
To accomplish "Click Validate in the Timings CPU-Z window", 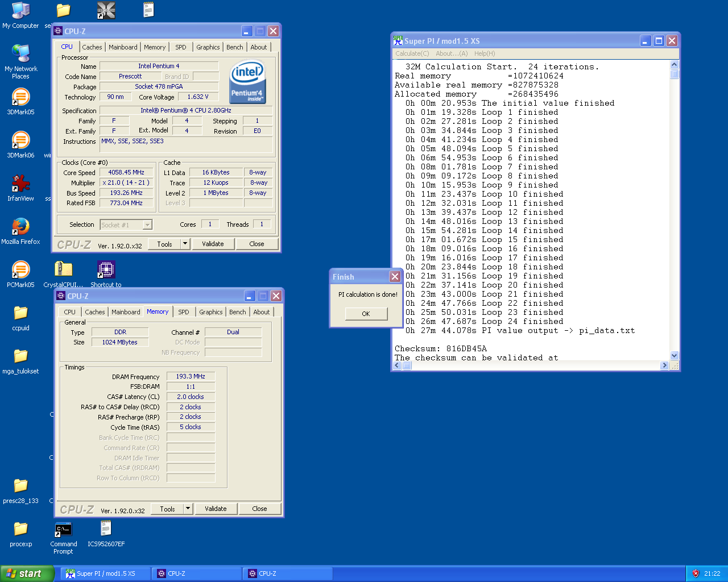I will pos(216,509).
